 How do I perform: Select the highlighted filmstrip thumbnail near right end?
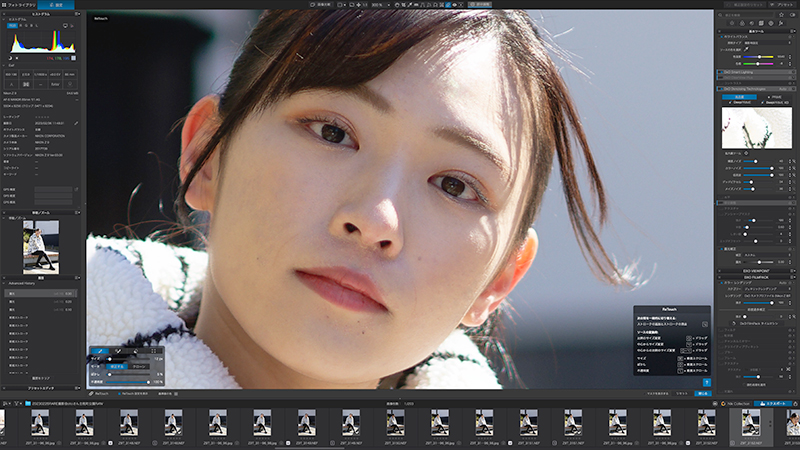(751, 425)
